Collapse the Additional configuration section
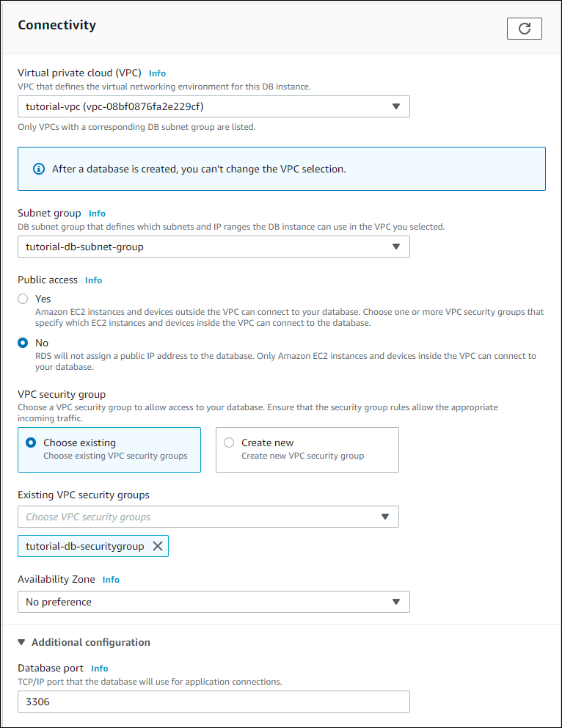The image size is (562, 728). click(x=22, y=642)
